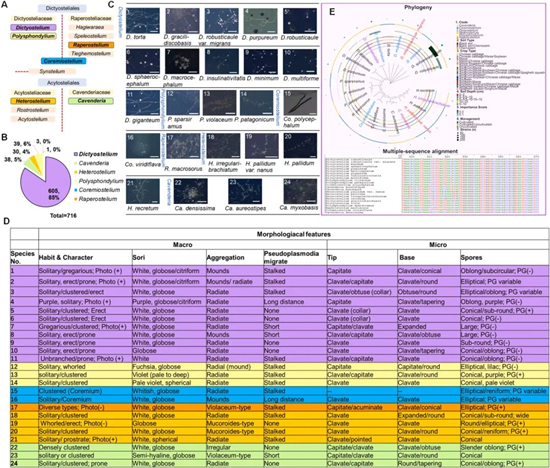Select thumbnail 4 showing D. purpureum

point(261,21)
